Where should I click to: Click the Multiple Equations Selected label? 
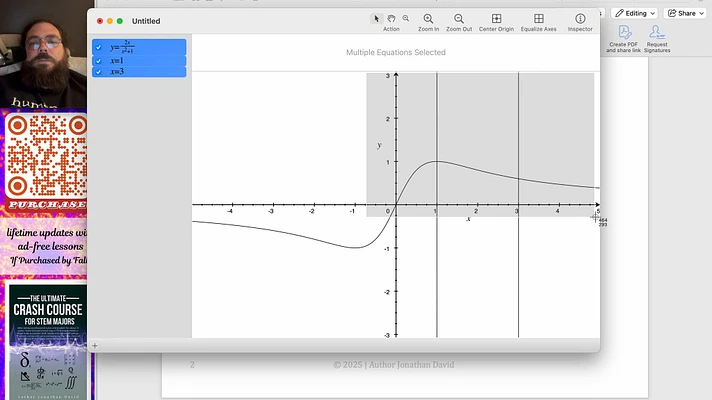pos(396,52)
